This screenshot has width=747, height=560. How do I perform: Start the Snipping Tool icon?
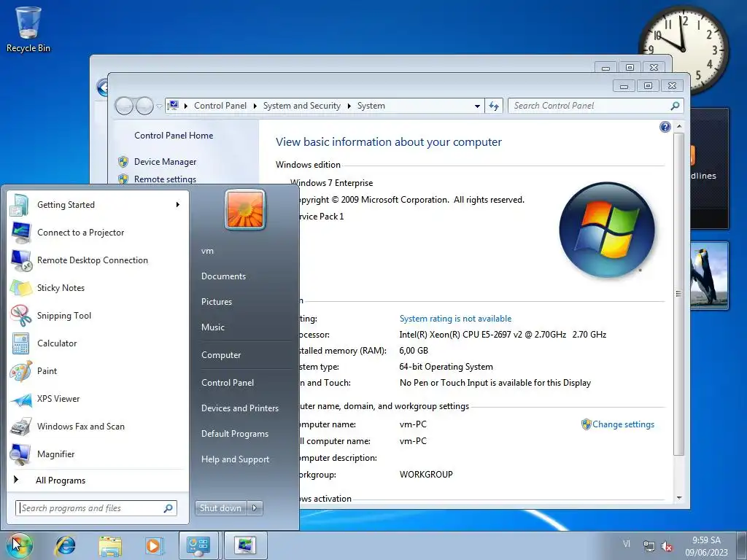coord(21,316)
